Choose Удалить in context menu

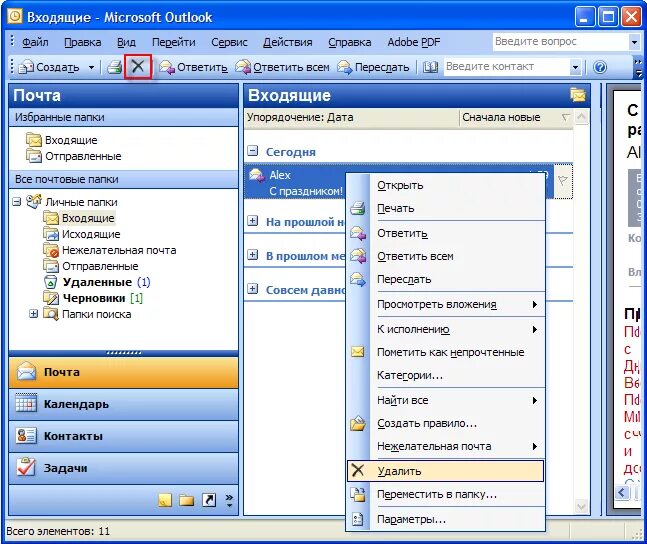coord(446,471)
